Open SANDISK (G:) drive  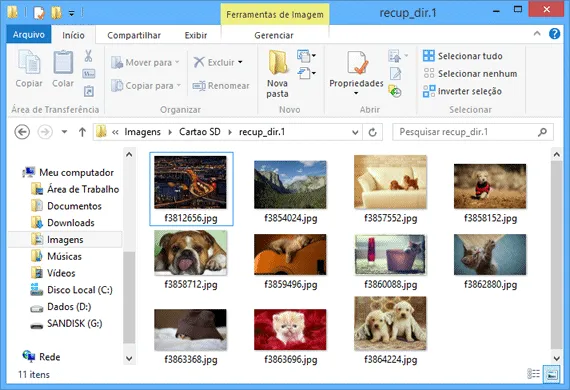coord(66,323)
